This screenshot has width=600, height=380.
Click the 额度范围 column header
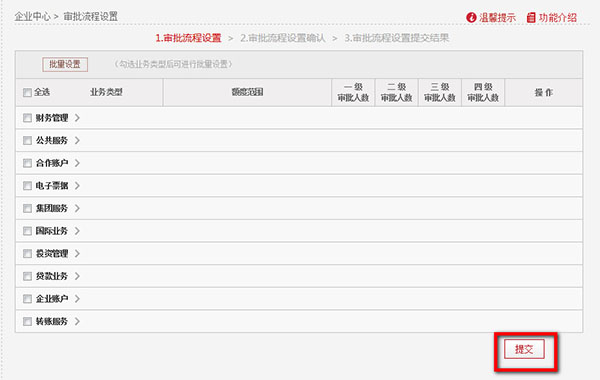(247, 92)
